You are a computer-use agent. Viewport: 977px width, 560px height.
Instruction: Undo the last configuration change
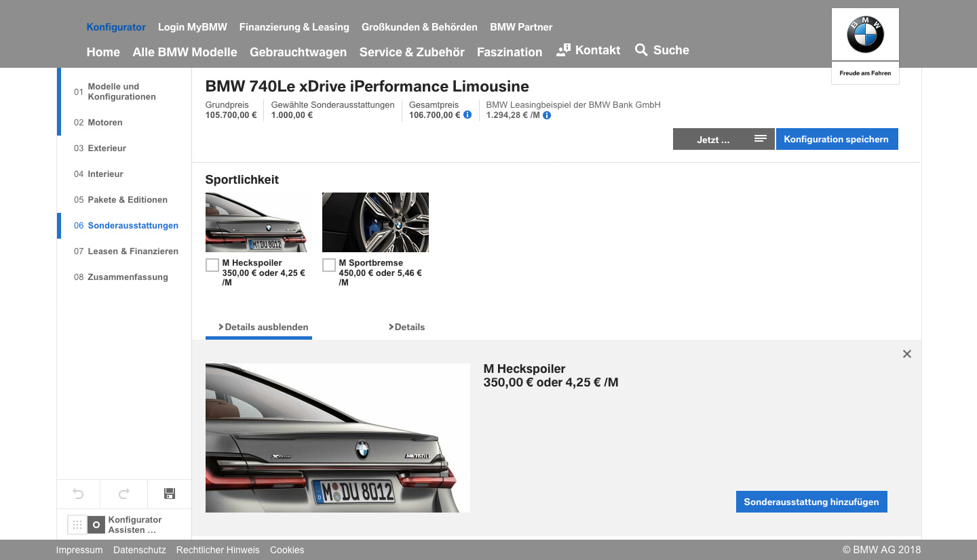(x=78, y=494)
